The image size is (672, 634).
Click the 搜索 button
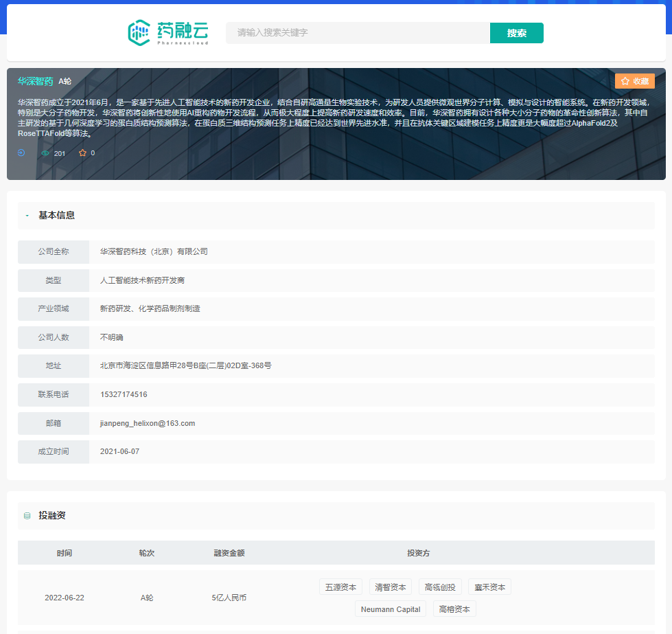(516, 33)
